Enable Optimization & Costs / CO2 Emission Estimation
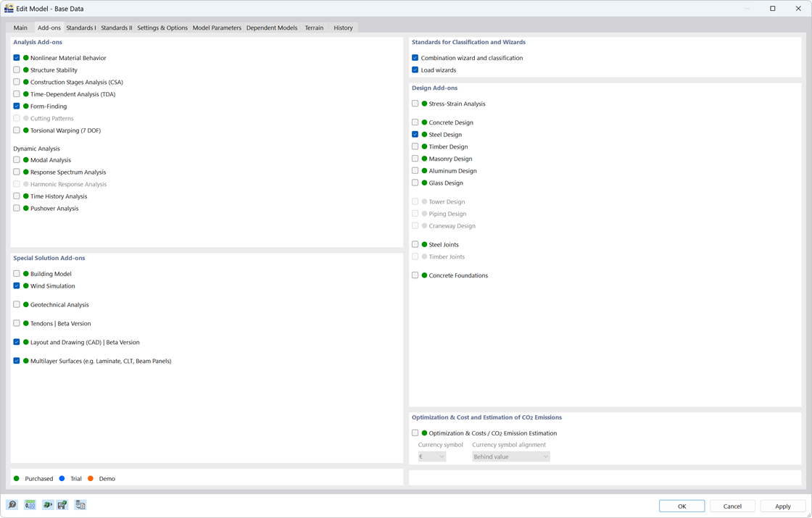Viewport: 812px width, 518px height. [x=415, y=433]
